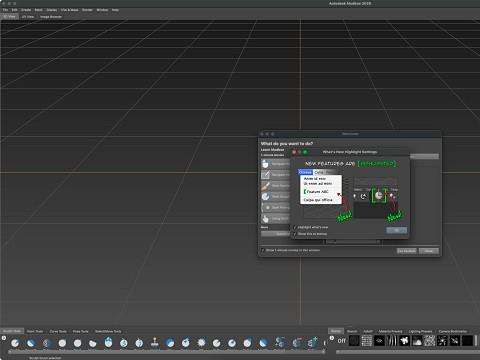
Task: Open the Window menu
Action: point(102,10)
